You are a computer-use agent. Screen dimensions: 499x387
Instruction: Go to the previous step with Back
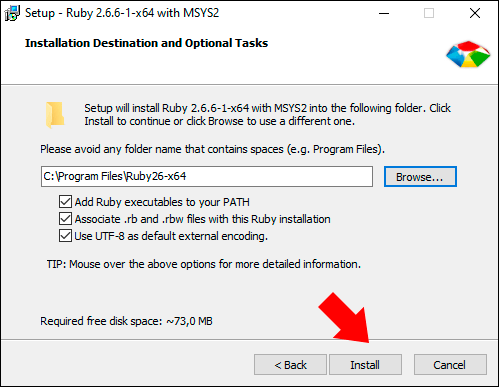pos(290,365)
